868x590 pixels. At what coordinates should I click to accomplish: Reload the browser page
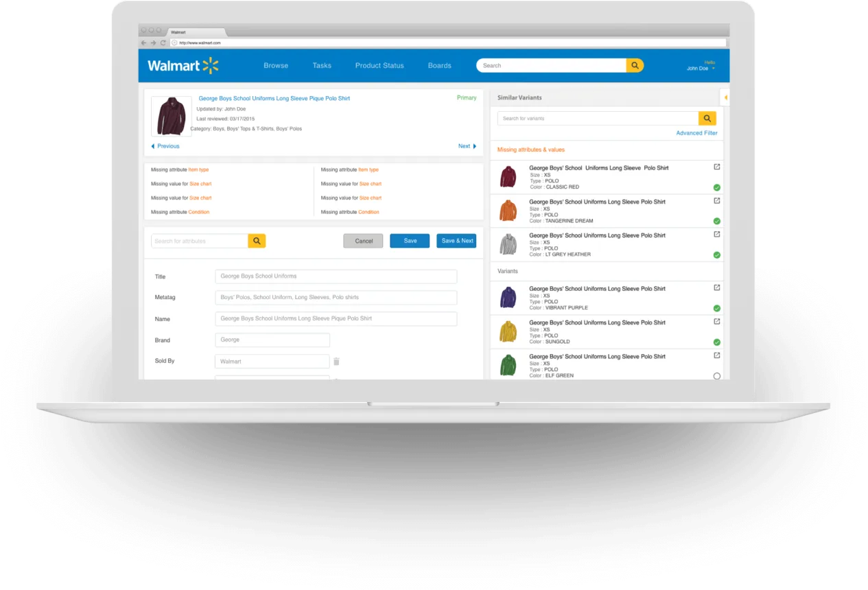[x=163, y=43]
